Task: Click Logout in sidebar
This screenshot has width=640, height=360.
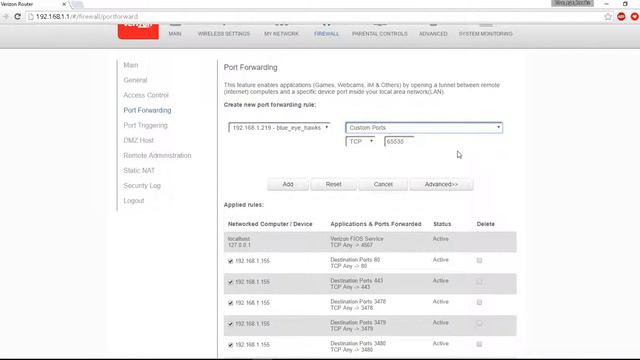Action: coord(134,201)
